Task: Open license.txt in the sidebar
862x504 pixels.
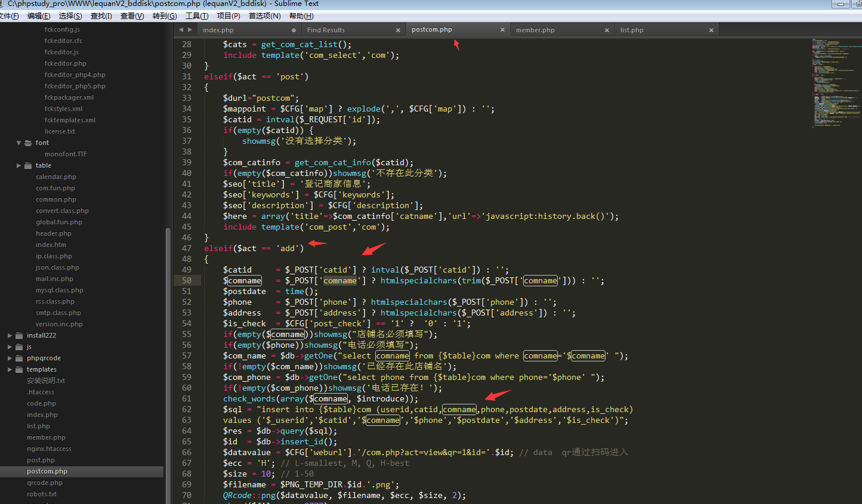Action: click(60, 132)
